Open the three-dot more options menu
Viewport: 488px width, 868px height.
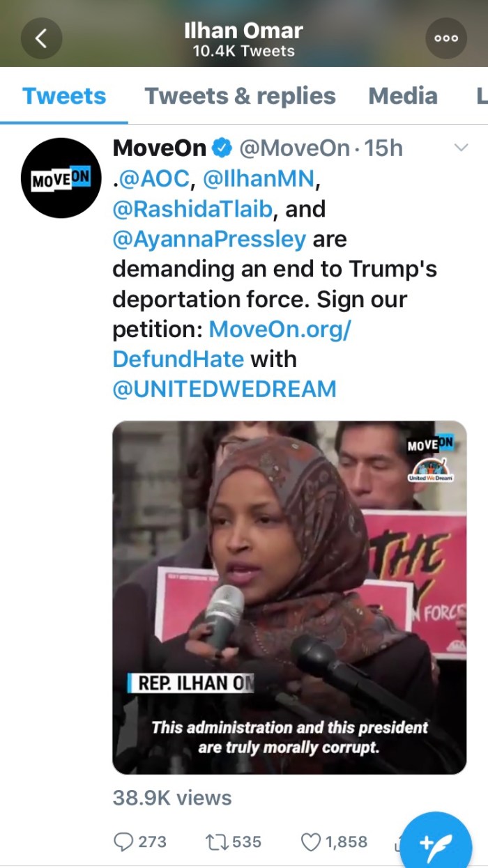pos(446,38)
